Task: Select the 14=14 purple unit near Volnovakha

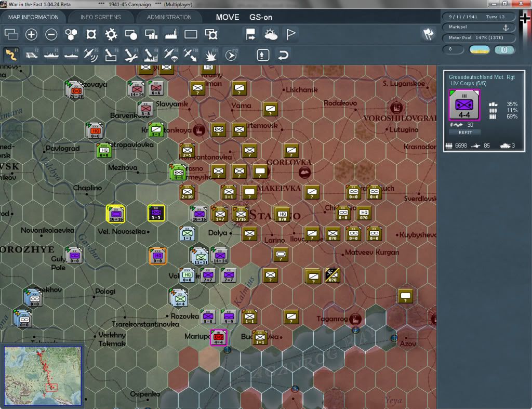Action: click(x=220, y=256)
